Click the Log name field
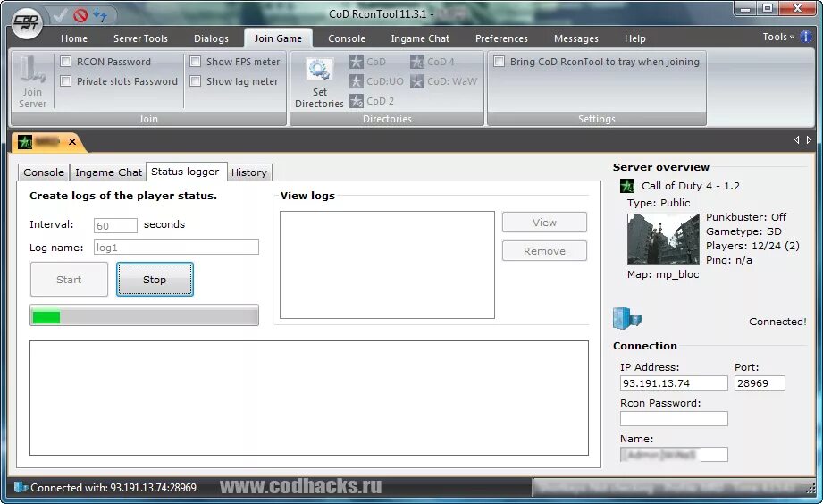Screen dimensions: 823x504 pyautogui.click(x=176, y=248)
